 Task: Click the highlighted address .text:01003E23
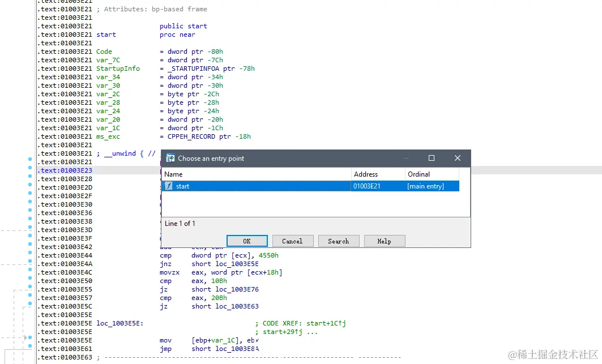65,170
